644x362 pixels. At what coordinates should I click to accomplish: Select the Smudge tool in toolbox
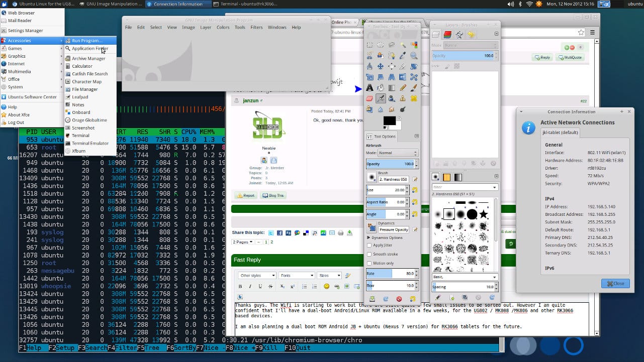pos(392,109)
